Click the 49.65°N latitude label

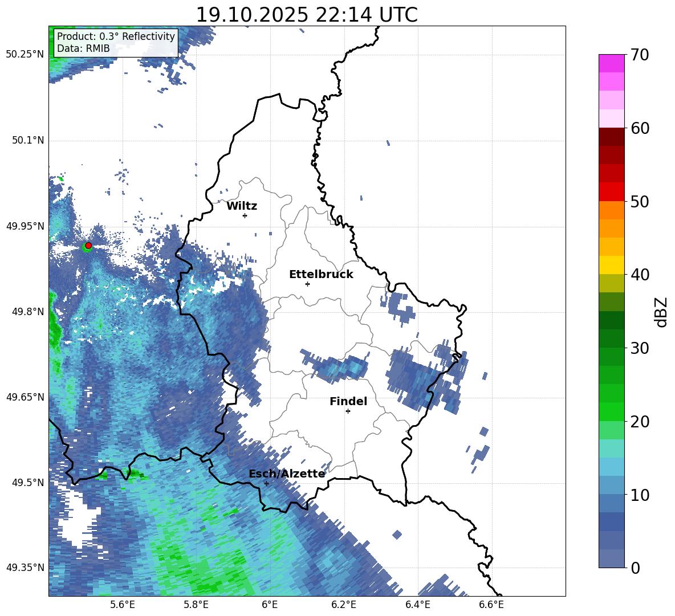[25, 397]
